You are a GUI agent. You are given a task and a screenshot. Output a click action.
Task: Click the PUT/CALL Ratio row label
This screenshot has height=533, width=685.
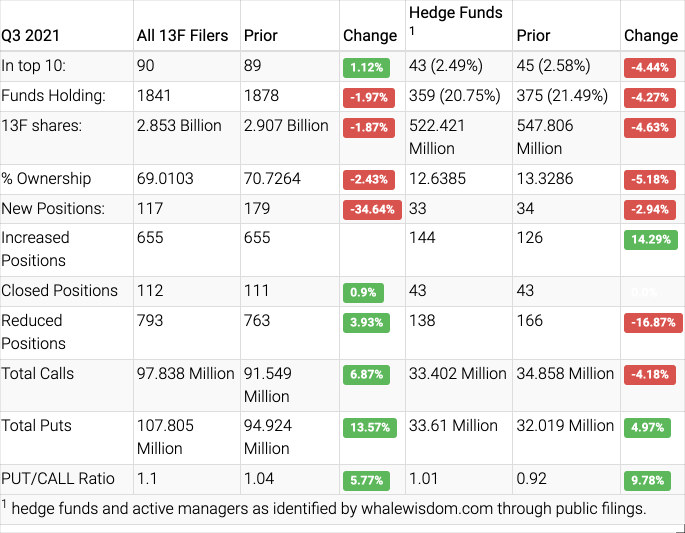point(56,478)
